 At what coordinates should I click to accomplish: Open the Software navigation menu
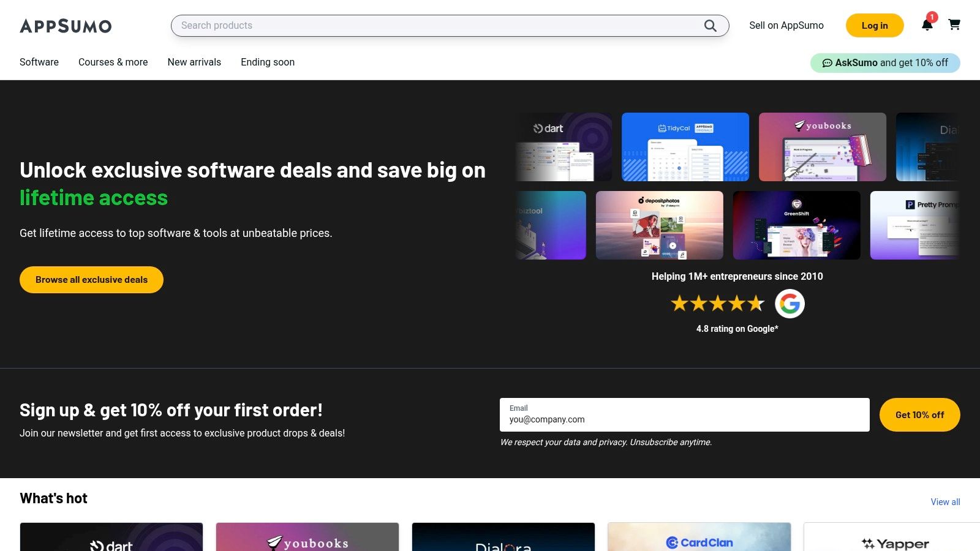pos(39,62)
